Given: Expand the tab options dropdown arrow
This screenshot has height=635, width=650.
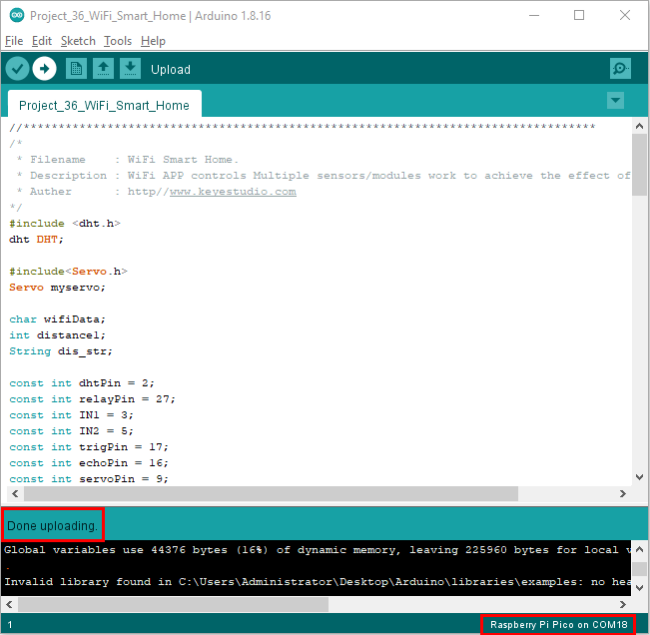Looking at the screenshot, I should click(616, 100).
